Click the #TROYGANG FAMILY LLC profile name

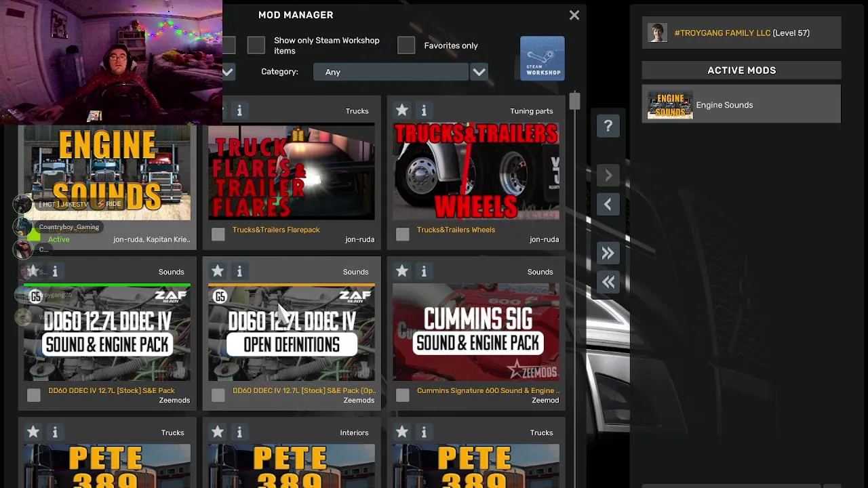(722, 33)
